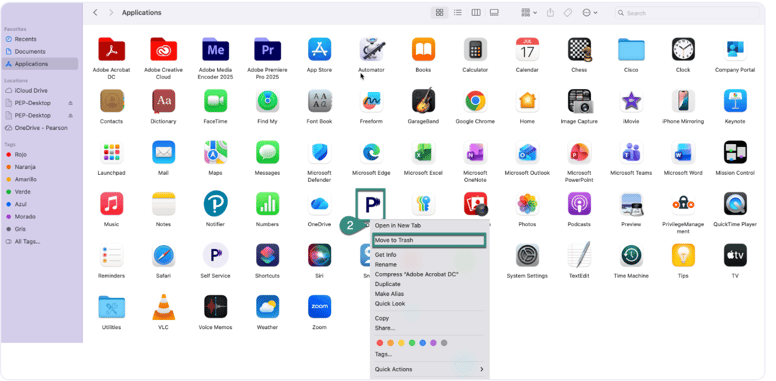Select the Keynote app icon
Viewport: 776px width, 381px height.
735,101
